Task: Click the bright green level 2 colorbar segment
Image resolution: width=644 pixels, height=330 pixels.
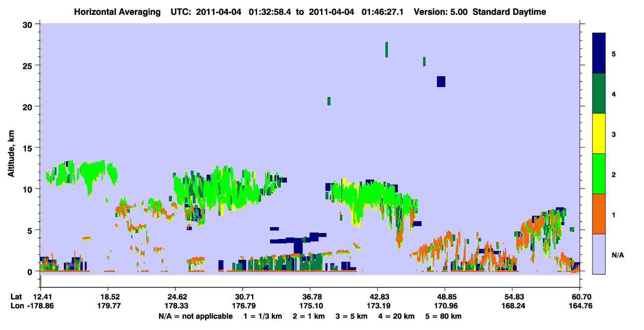Action: tap(599, 174)
